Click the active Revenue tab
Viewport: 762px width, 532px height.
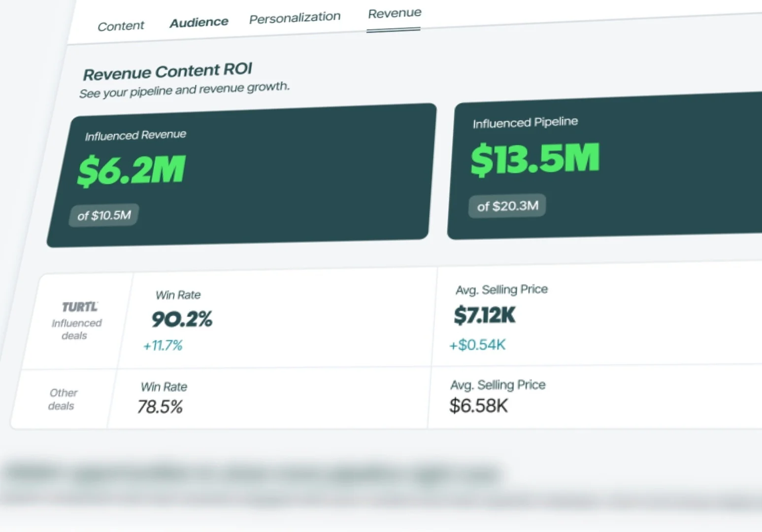tap(395, 13)
